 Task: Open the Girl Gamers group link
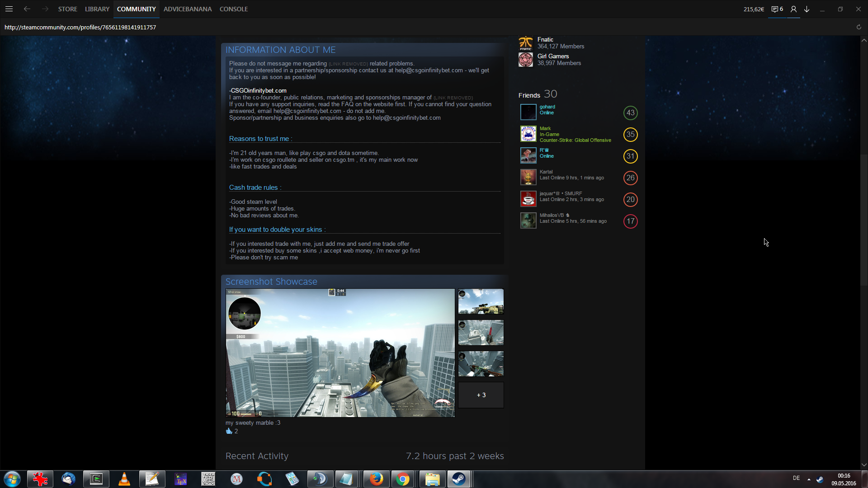(553, 56)
